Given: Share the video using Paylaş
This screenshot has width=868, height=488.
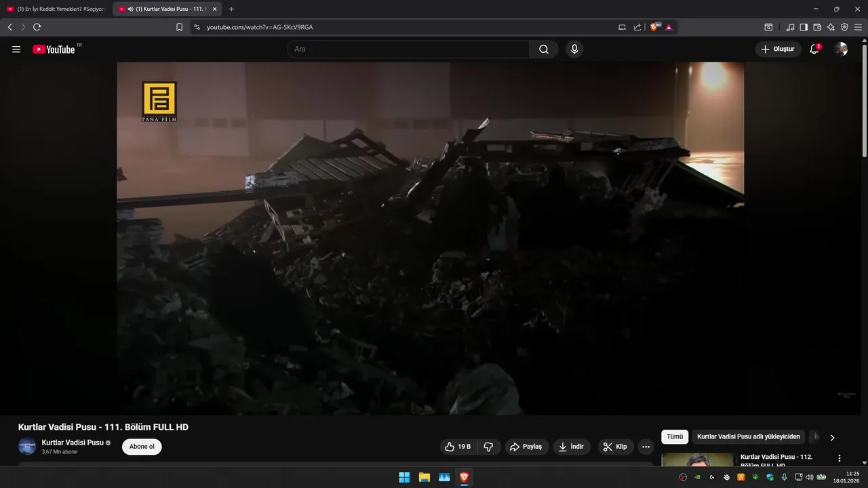Looking at the screenshot, I should (x=526, y=447).
